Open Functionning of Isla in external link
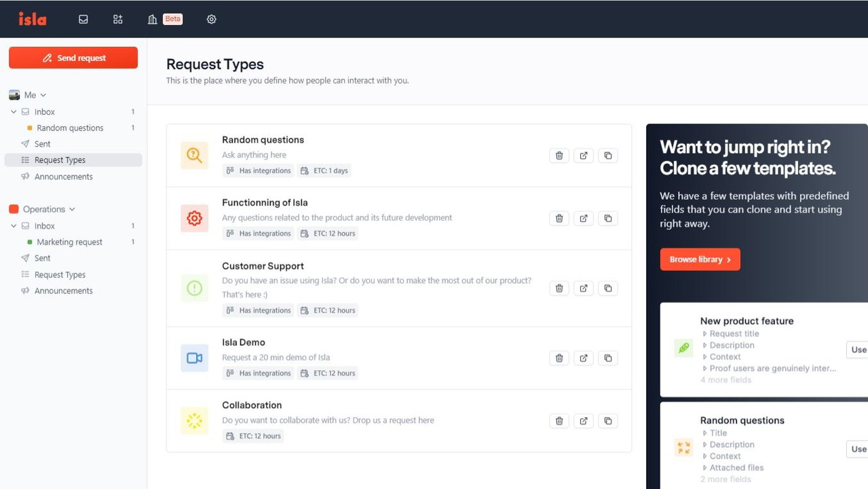The width and height of the screenshot is (868, 489). [584, 219]
